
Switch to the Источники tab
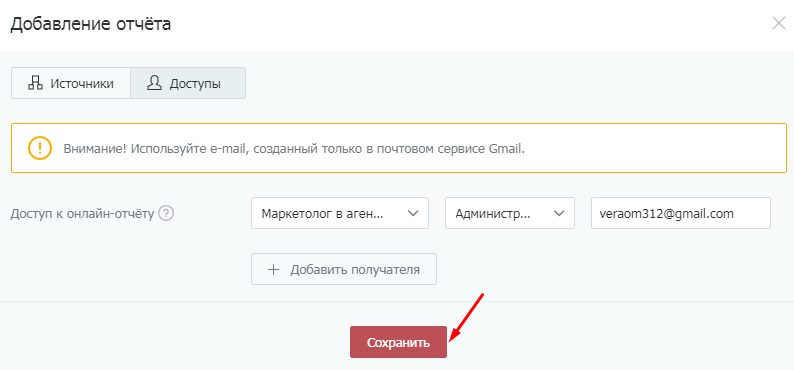(x=71, y=84)
